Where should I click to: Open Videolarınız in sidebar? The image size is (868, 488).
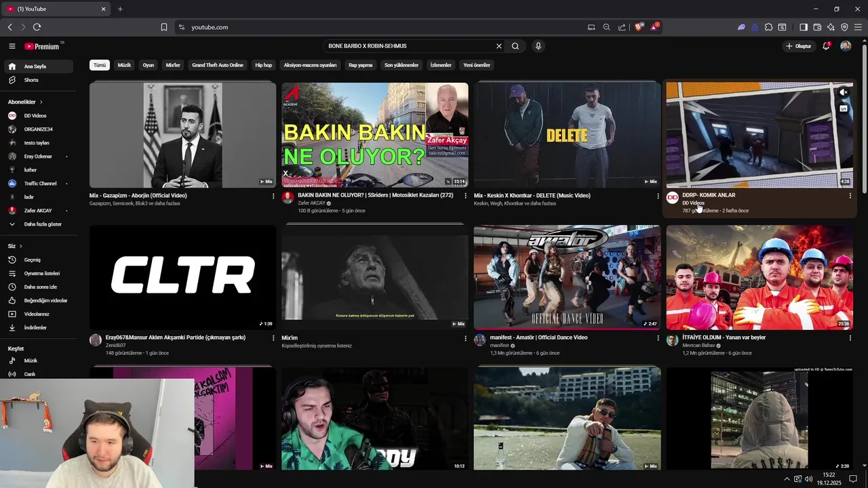point(38,314)
